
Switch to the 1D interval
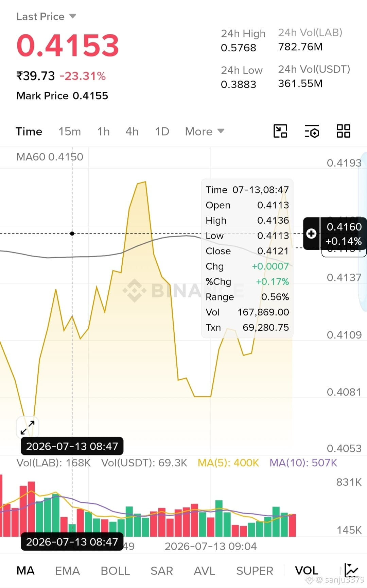tap(162, 132)
